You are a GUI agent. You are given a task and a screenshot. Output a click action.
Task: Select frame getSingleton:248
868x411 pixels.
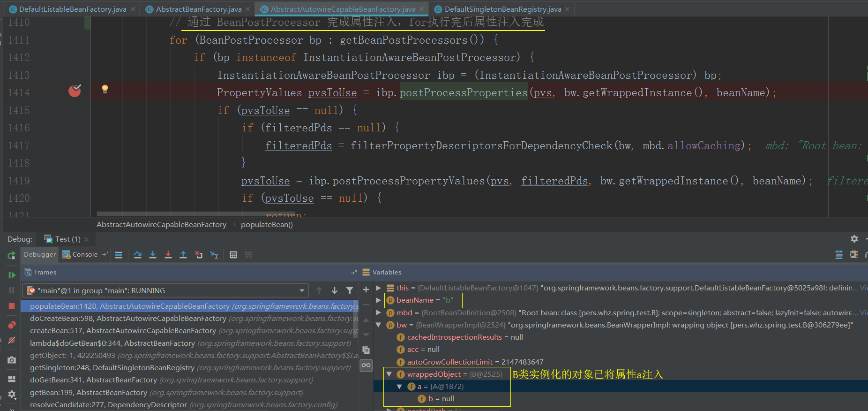(x=190, y=368)
